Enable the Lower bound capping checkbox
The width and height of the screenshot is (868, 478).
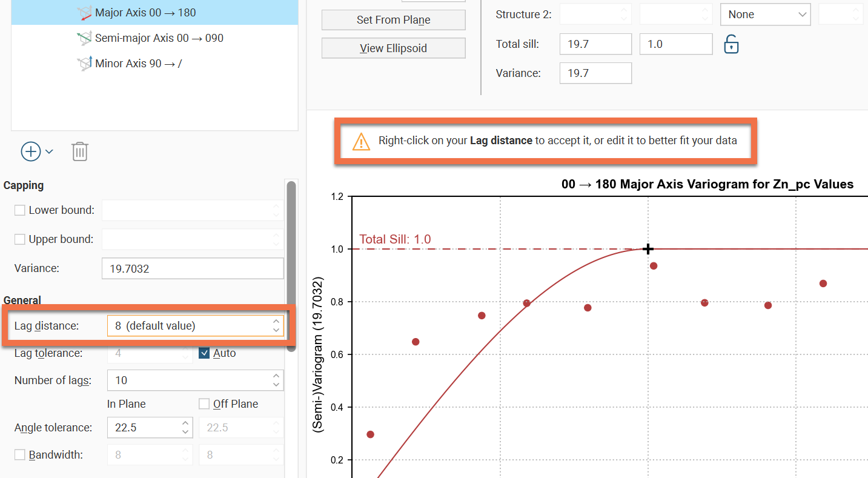(20, 210)
